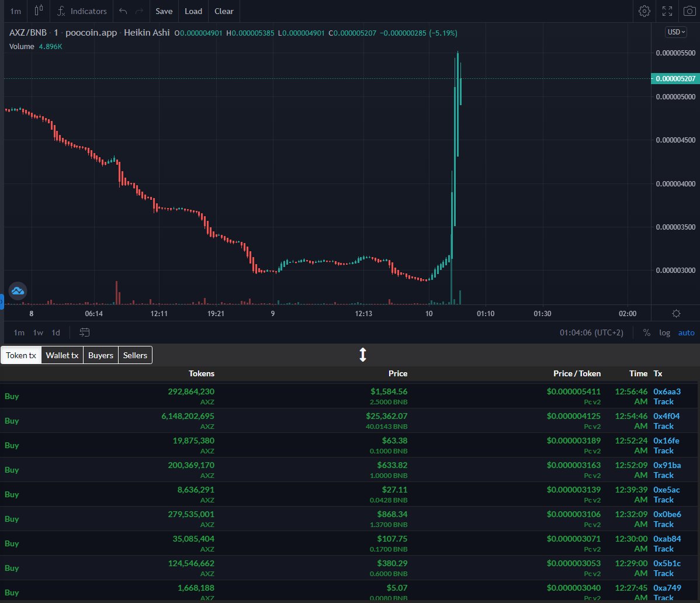Track the 0x5b1c transaction wallet
700x603 pixels.
pos(663,574)
